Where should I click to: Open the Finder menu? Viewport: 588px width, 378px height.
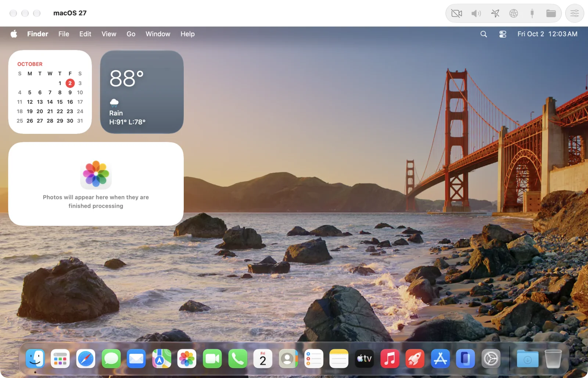coord(37,34)
